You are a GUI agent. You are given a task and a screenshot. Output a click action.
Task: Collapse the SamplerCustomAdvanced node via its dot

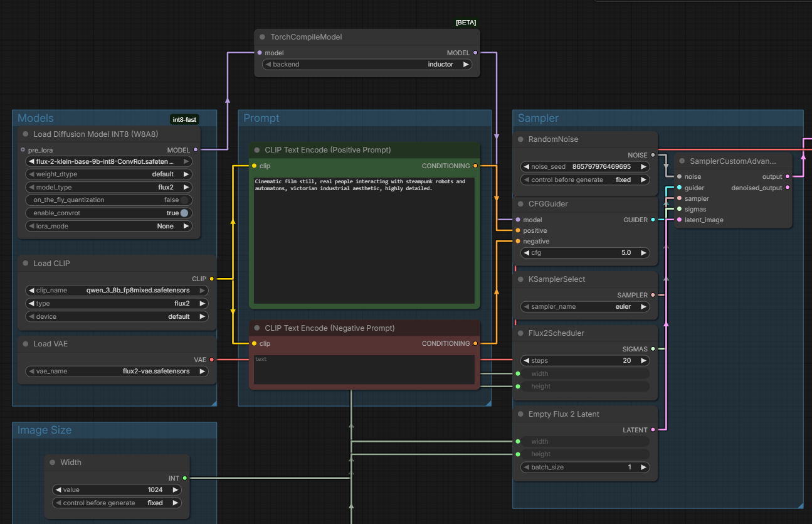coord(682,161)
